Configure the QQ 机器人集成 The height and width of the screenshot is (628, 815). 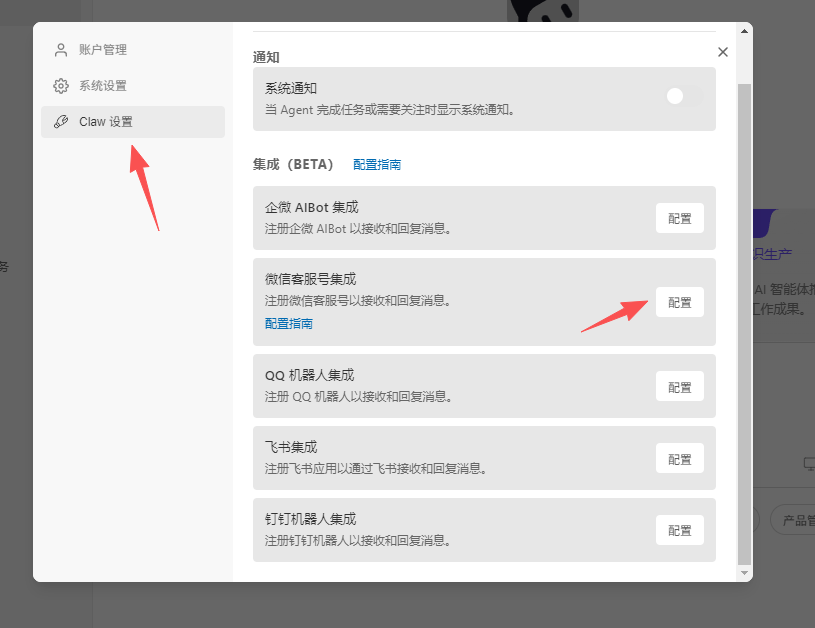(x=679, y=386)
